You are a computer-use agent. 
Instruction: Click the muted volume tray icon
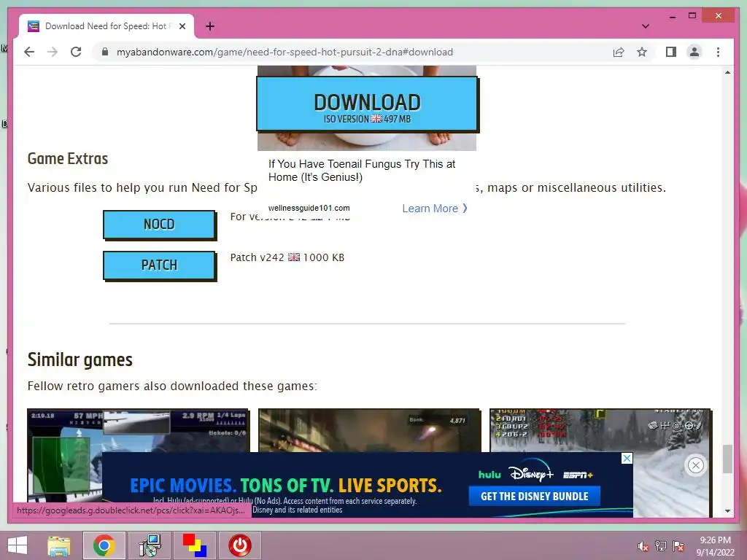coord(643,547)
